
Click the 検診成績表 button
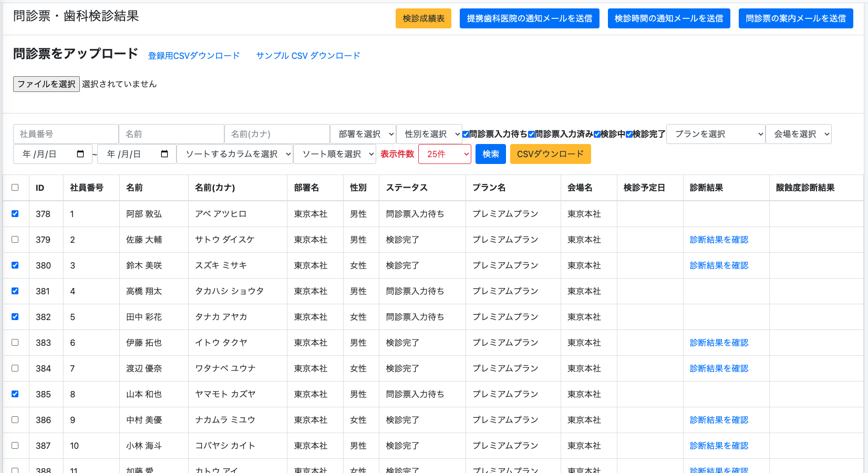click(423, 18)
